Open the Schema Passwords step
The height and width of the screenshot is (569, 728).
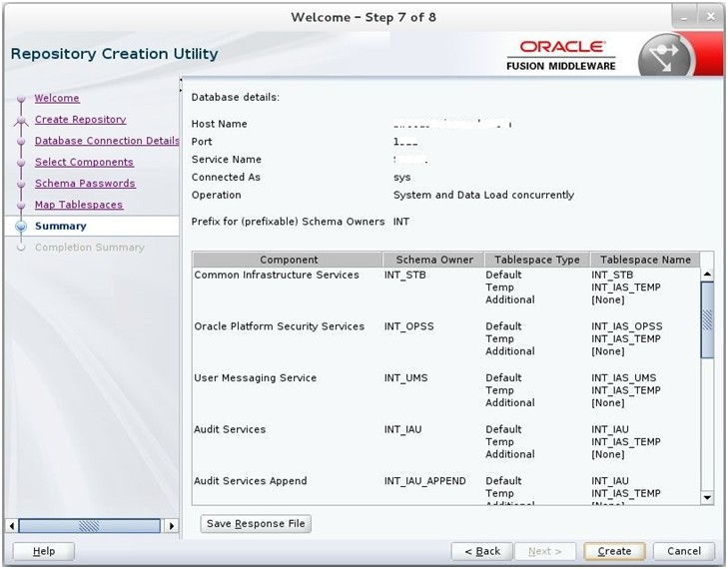(x=85, y=184)
